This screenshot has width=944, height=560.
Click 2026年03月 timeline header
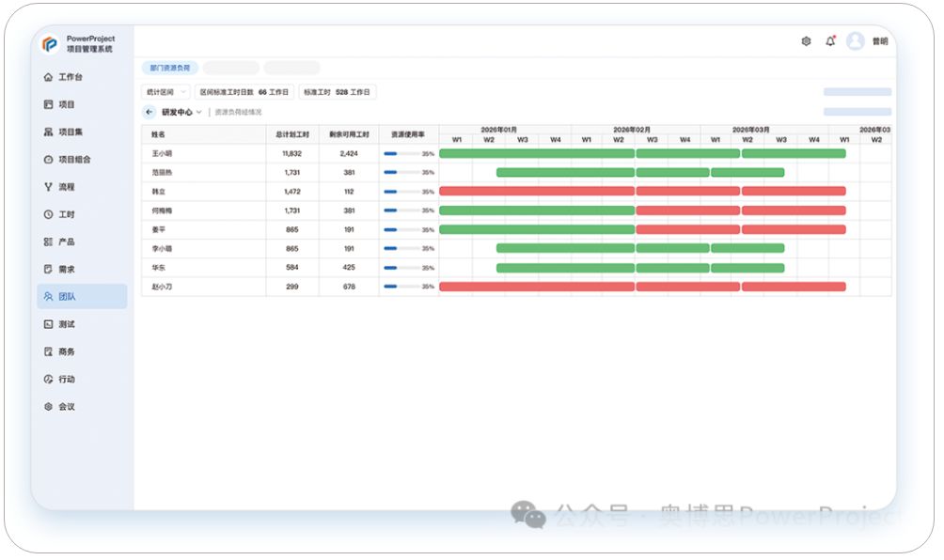tap(750, 130)
